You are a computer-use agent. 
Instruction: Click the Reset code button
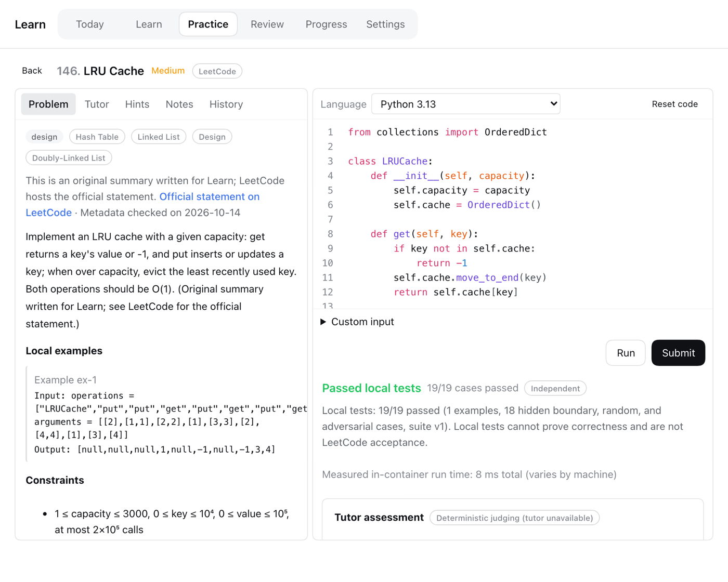pos(674,104)
